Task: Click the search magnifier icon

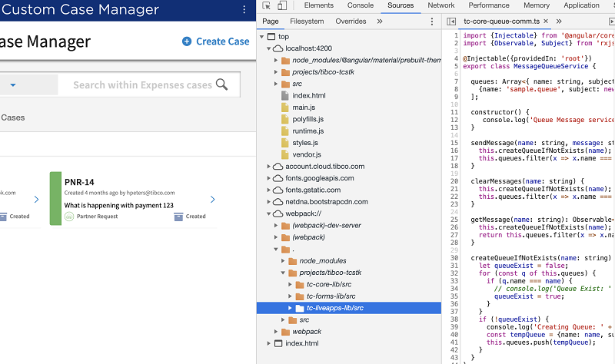Action: coord(221,84)
